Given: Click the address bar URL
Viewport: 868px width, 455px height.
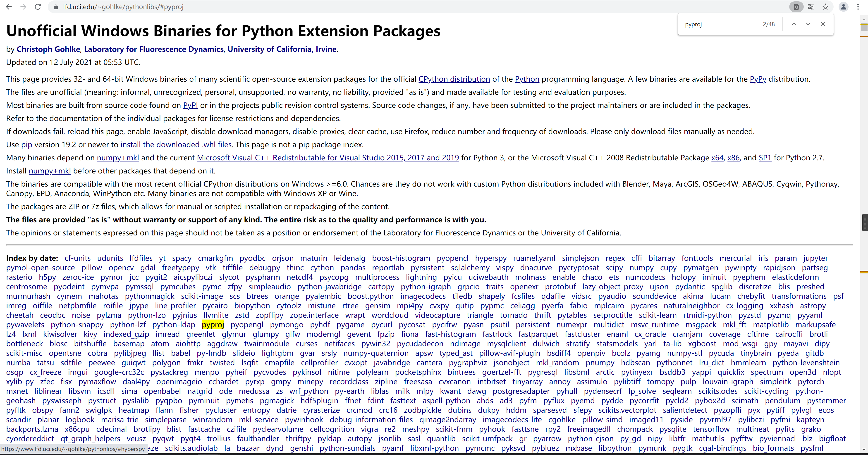Looking at the screenshot, I should point(123,7).
